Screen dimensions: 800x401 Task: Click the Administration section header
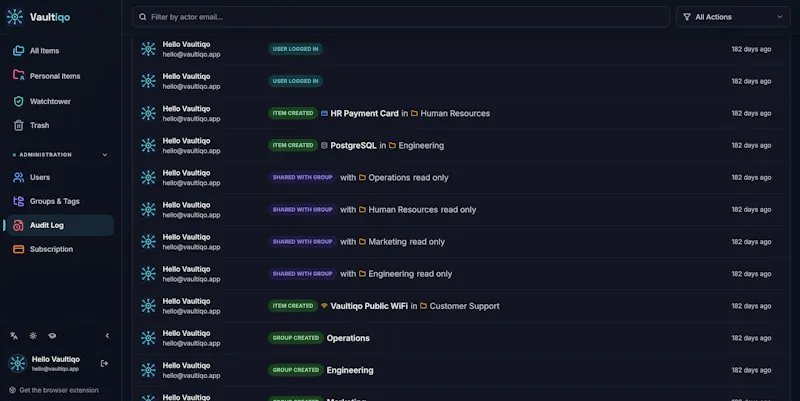click(x=60, y=155)
